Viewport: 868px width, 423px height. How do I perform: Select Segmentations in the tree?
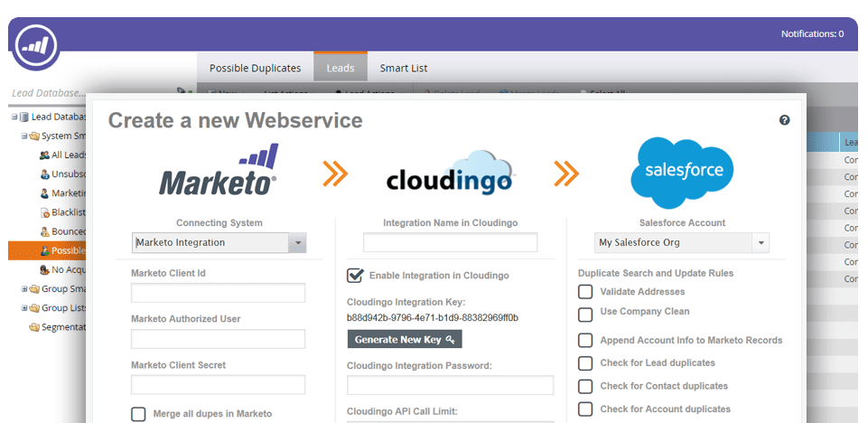(x=63, y=327)
